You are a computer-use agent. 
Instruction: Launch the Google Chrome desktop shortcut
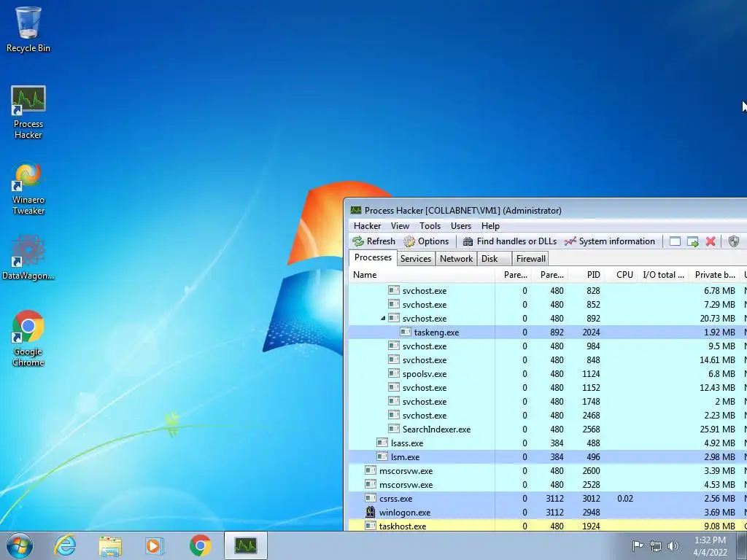point(28,338)
